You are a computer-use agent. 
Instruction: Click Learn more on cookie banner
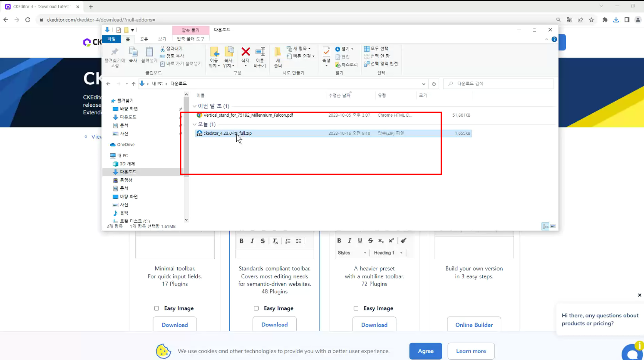tap(471, 351)
